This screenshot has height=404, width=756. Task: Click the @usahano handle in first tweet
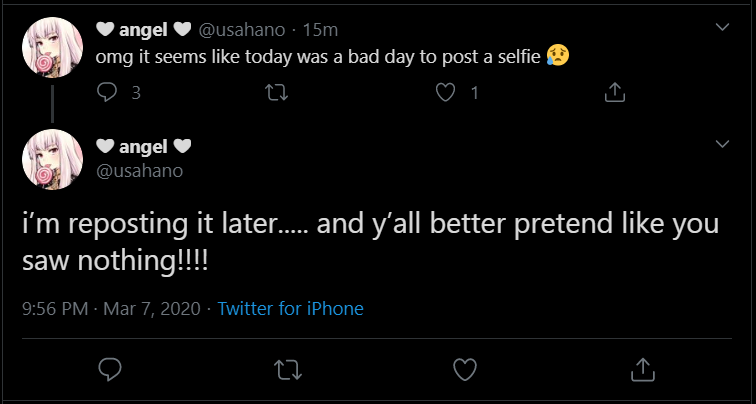246,28
